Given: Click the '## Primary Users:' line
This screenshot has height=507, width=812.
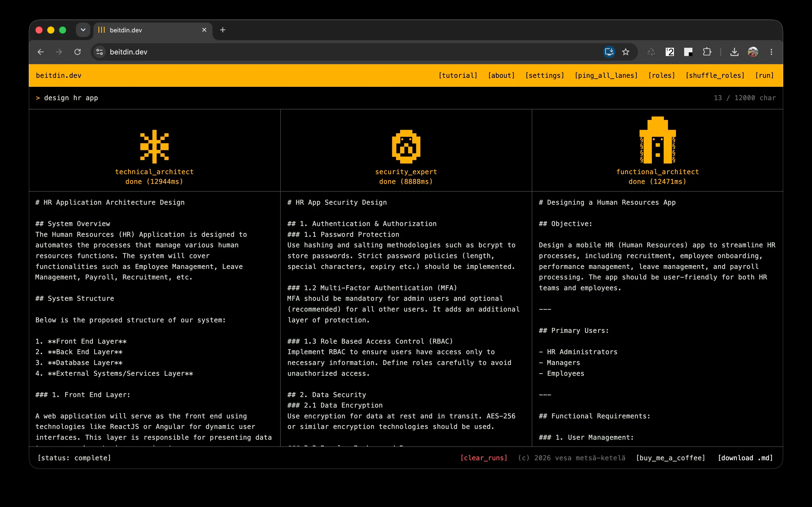Looking at the screenshot, I should point(574,331).
